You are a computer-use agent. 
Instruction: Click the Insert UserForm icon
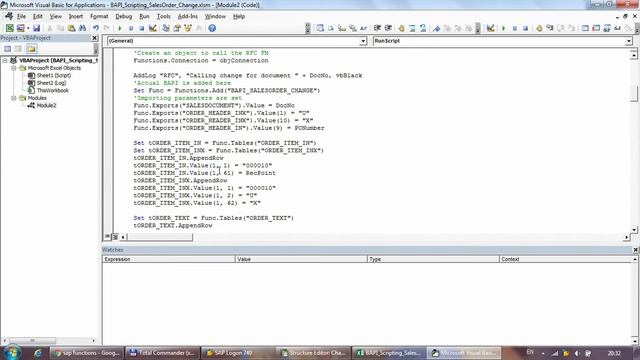20,28
